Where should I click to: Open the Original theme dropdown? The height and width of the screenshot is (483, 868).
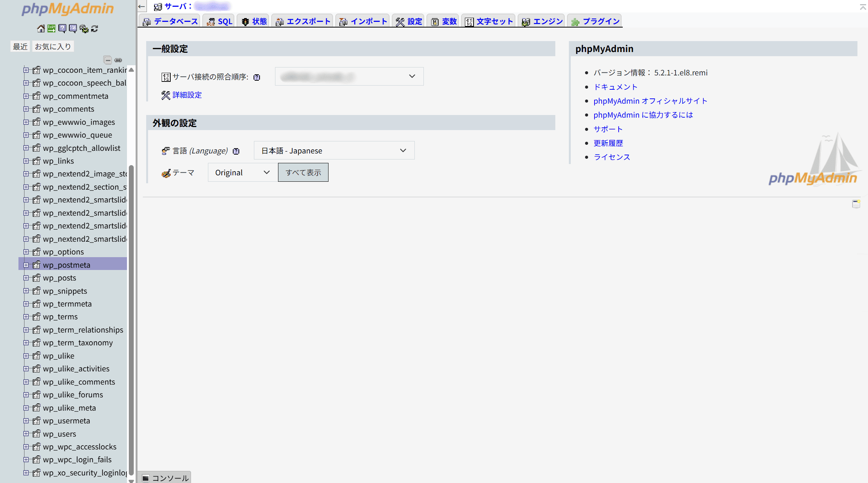pos(242,172)
